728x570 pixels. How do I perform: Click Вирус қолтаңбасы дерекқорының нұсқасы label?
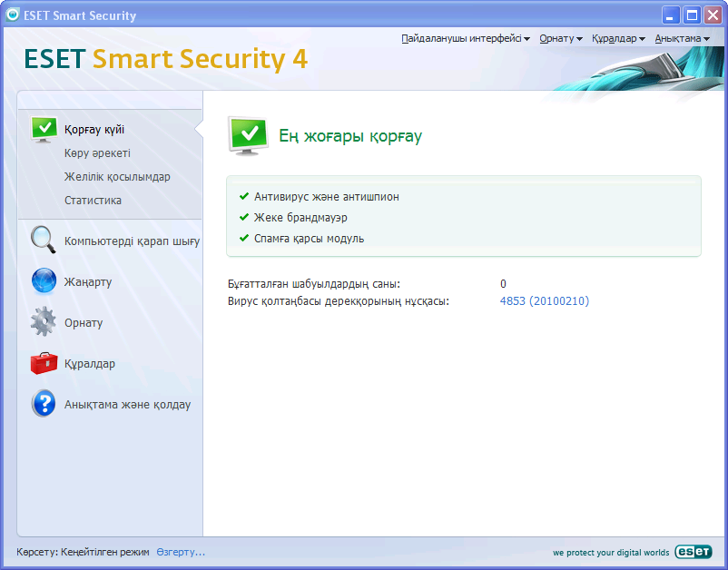point(339,301)
